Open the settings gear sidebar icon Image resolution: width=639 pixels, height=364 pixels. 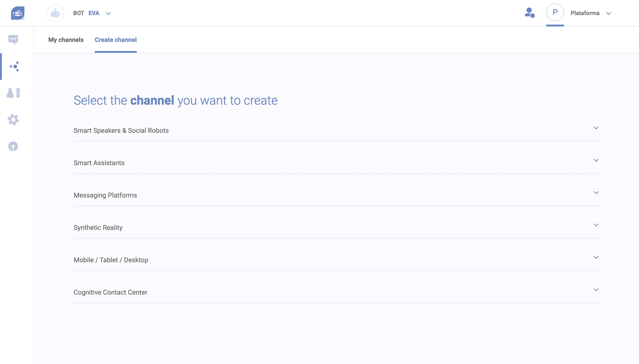(x=13, y=120)
